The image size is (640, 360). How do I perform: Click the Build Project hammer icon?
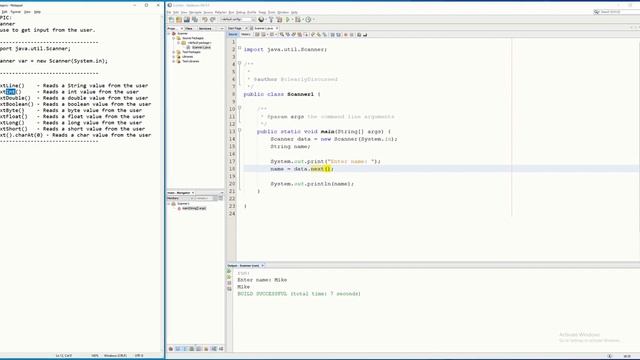coord(271,20)
